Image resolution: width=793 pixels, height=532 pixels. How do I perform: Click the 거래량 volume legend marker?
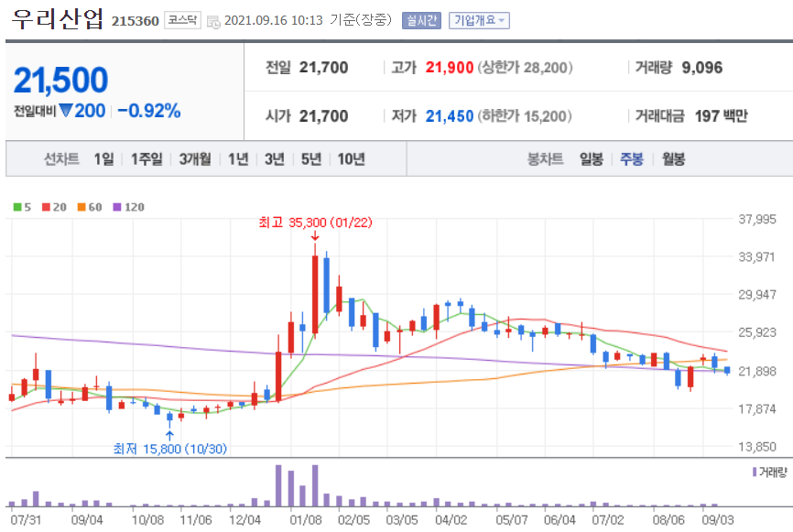[755, 472]
